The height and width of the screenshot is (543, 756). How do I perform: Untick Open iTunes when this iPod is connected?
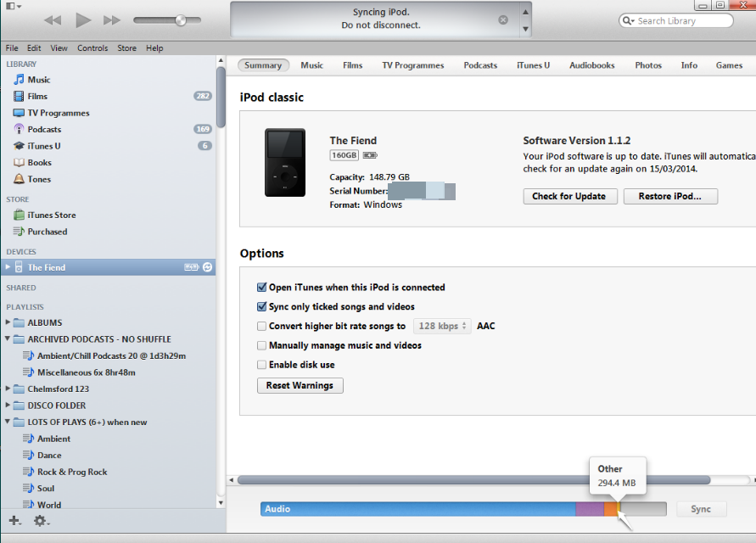tap(262, 288)
